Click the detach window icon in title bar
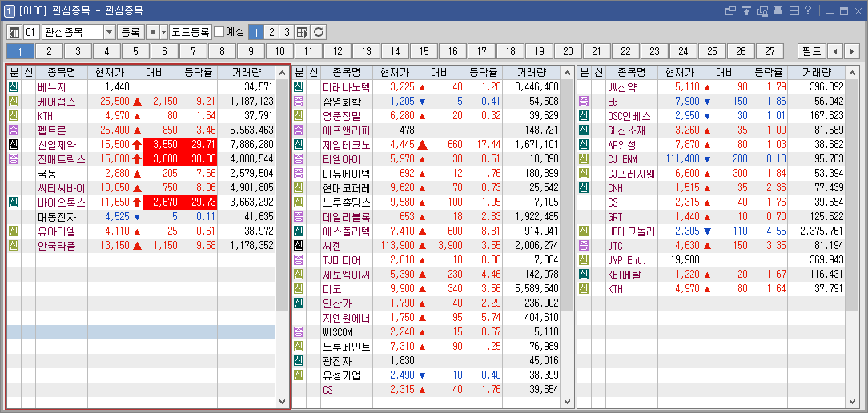Image resolution: width=868 pixels, height=413 pixels. [731, 10]
